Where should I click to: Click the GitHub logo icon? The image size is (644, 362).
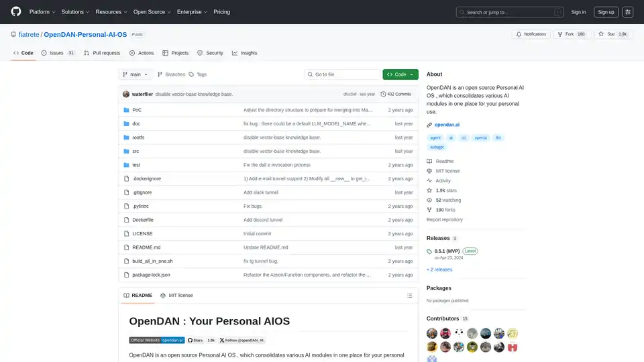click(16, 12)
